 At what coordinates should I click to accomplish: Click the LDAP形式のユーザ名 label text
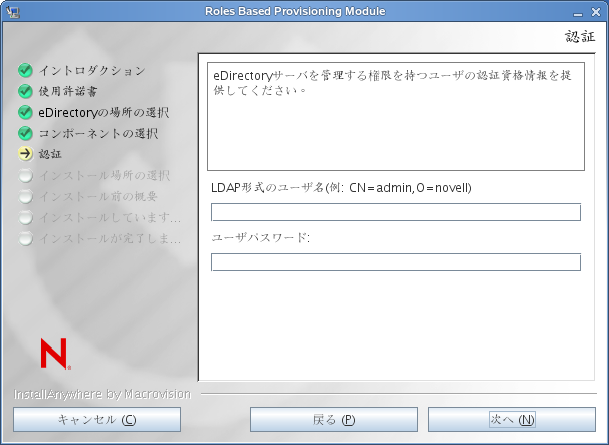click(x=341, y=188)
